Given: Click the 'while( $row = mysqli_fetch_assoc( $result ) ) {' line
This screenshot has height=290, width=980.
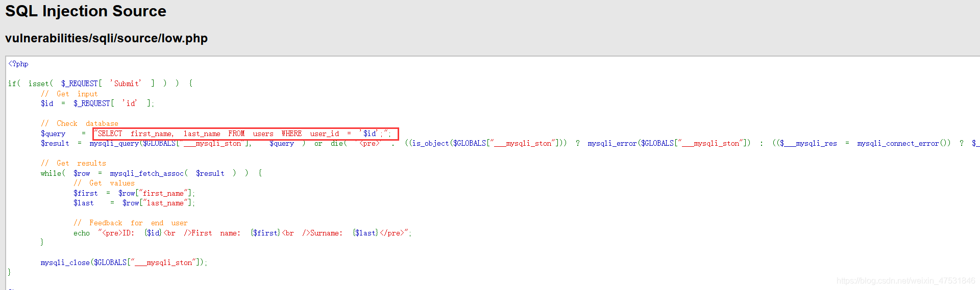Looking at the screenshot, I should (x=152, y=173).
